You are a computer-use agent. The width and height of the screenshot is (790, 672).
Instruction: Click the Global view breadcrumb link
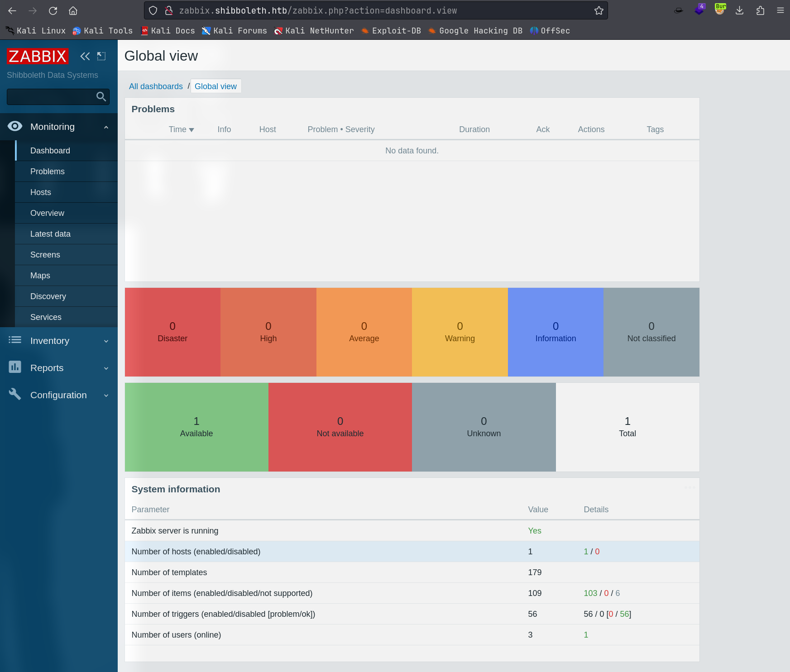pyautogui.click(x=215, y=86)
